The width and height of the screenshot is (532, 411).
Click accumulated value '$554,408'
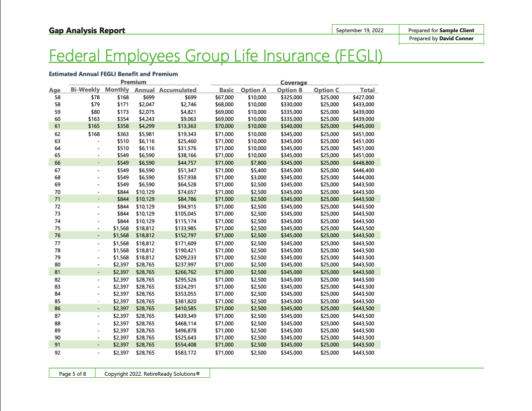tap(185, 345)
